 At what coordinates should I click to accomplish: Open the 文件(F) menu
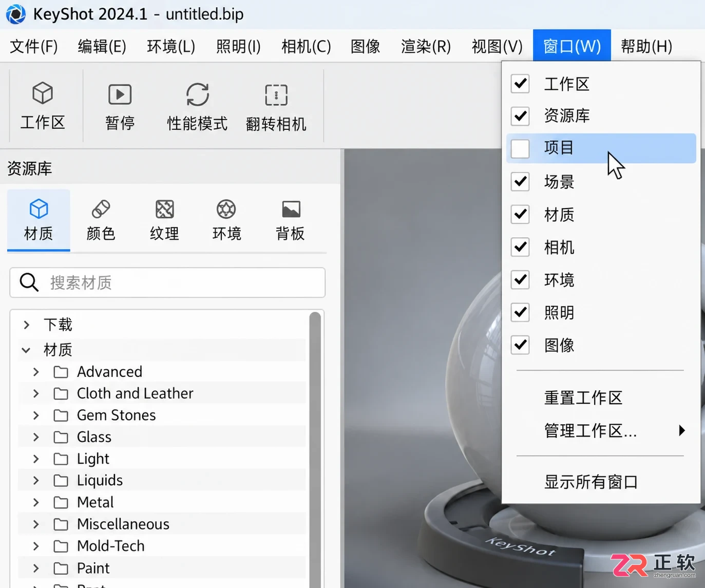[x=34, y=46]
